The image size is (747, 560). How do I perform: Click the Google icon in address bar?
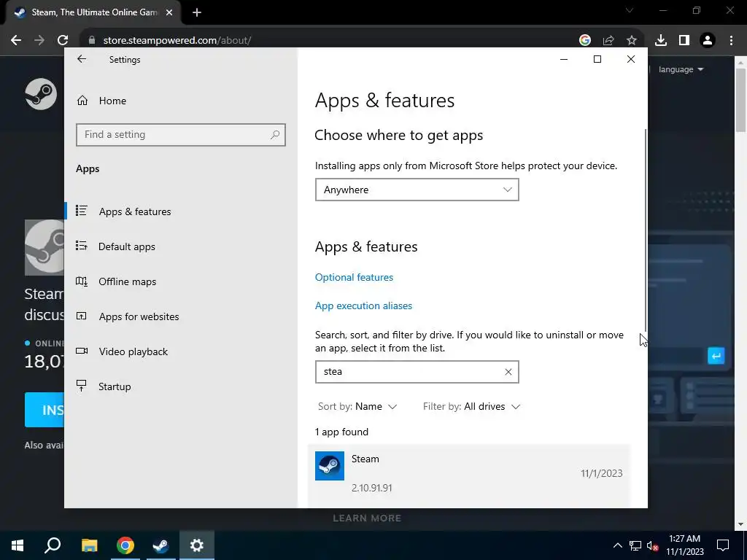tap(585, 41)
